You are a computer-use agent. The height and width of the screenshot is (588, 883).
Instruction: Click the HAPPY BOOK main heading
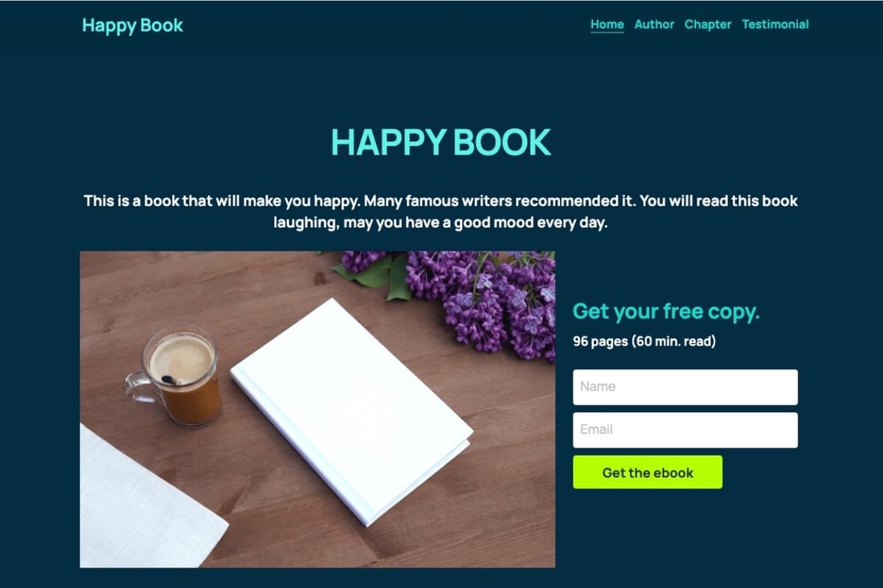tap(441, 142)
